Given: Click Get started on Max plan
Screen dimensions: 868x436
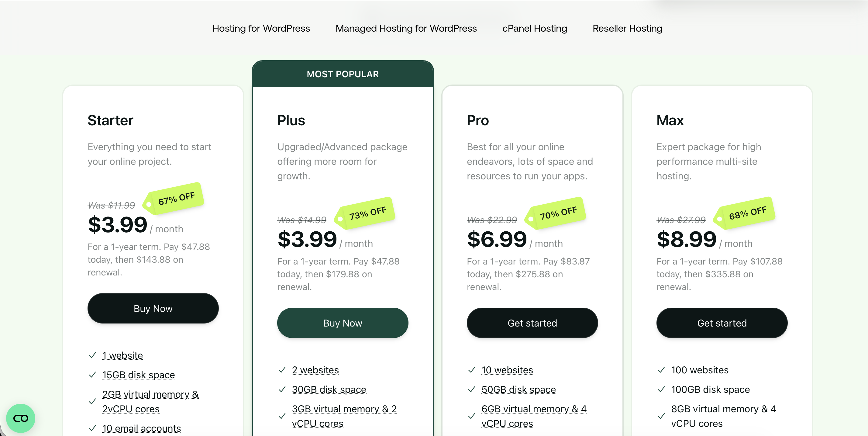Looking at the screenshot, I should (x=722, y=323).
